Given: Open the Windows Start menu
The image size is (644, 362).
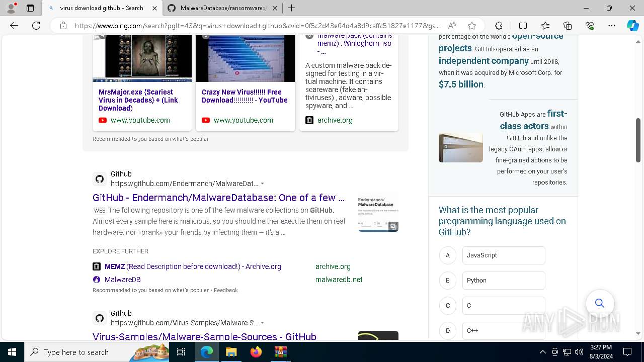Looking at the screenshot, I should click(12, 352).
